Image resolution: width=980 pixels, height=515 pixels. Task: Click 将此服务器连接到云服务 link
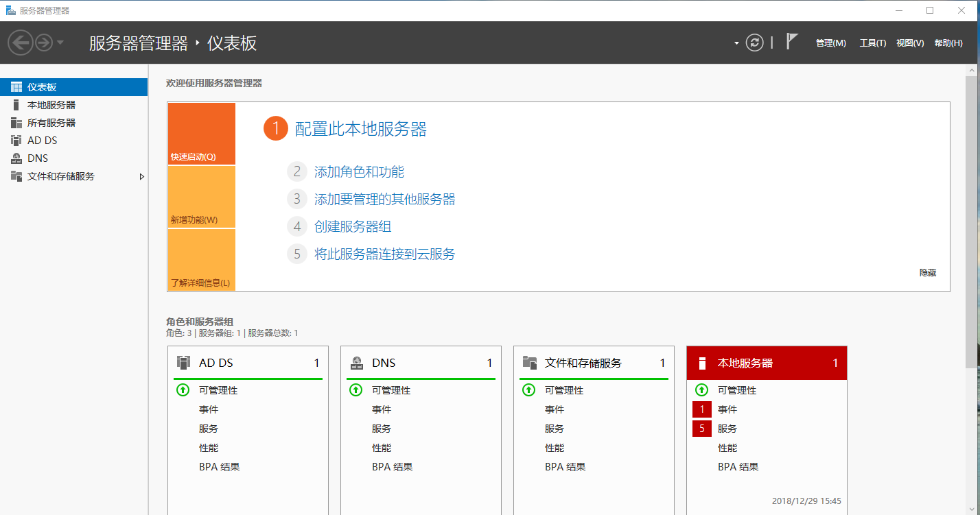[x=384, y=254]
